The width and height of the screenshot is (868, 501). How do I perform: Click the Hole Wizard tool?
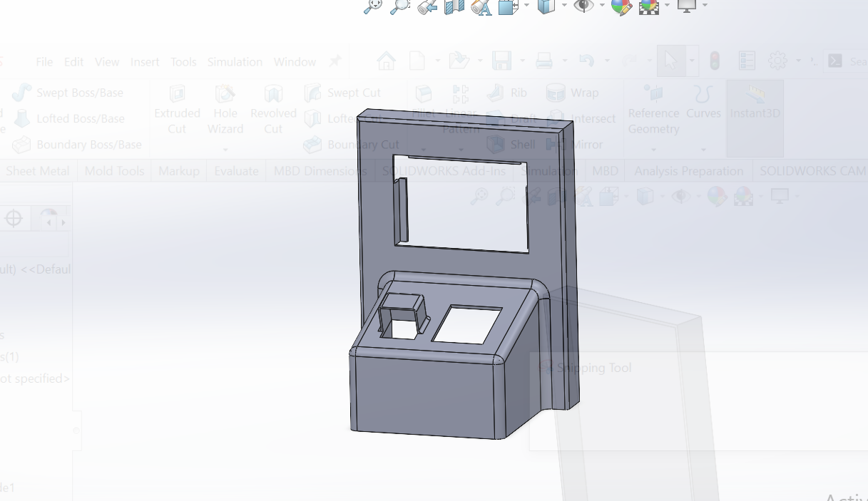click(225, 109)
